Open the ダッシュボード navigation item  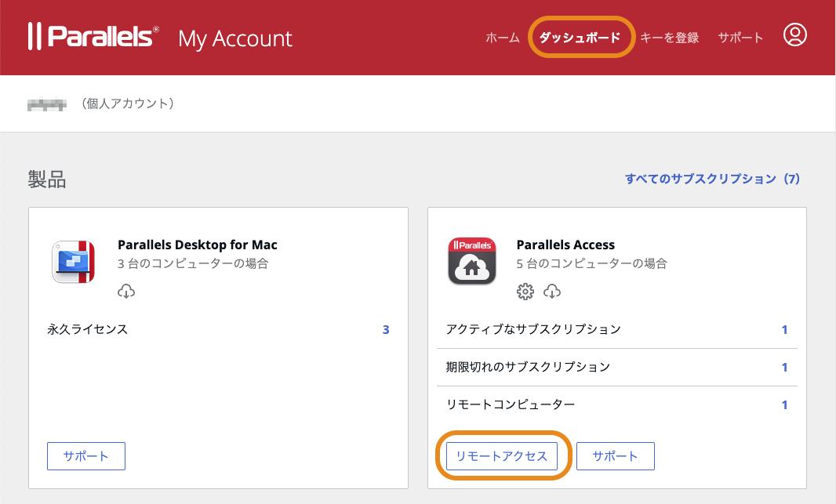click(x=581, y=37)
